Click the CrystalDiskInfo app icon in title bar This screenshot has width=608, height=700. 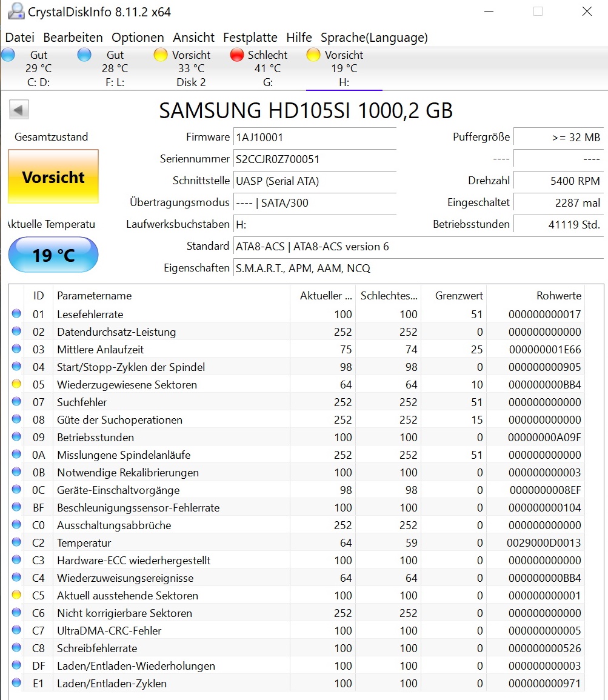tap(16, 11)
